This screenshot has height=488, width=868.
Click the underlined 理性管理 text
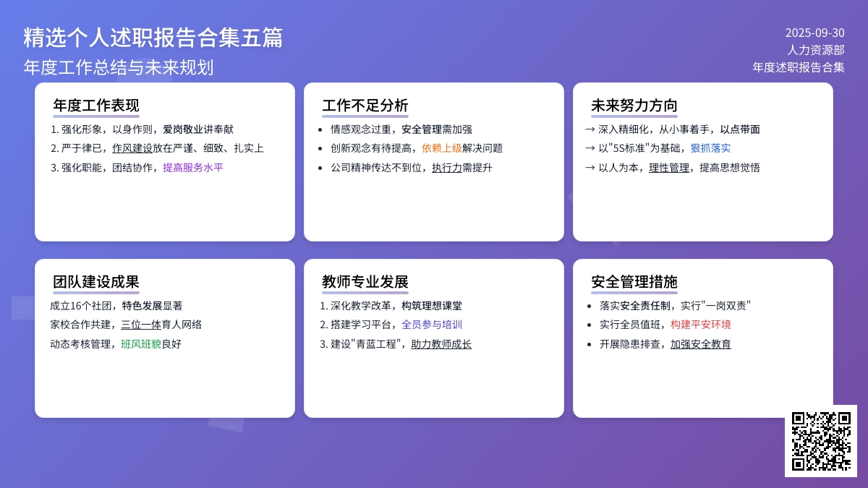pyautogui.click(x=669, y=168)
